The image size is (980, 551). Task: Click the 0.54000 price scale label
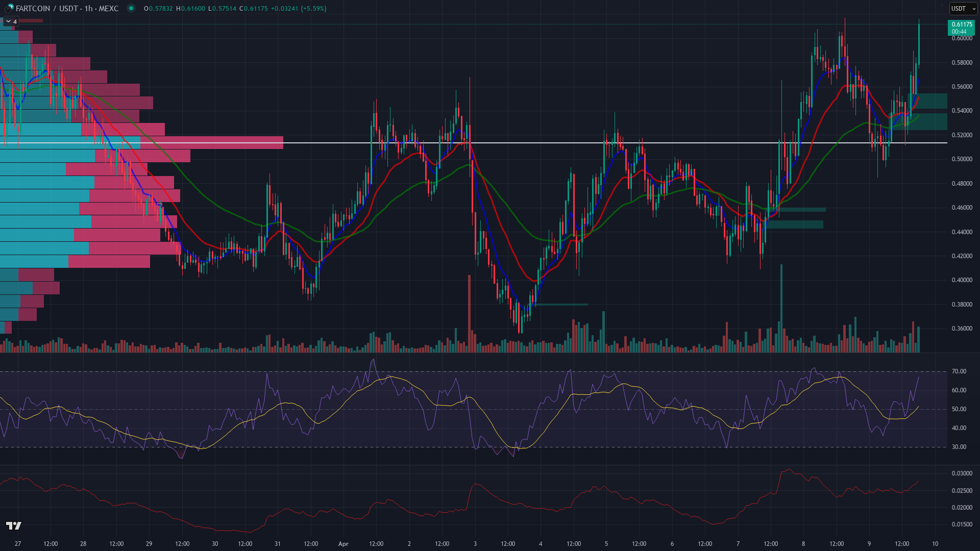click(962, 111)
